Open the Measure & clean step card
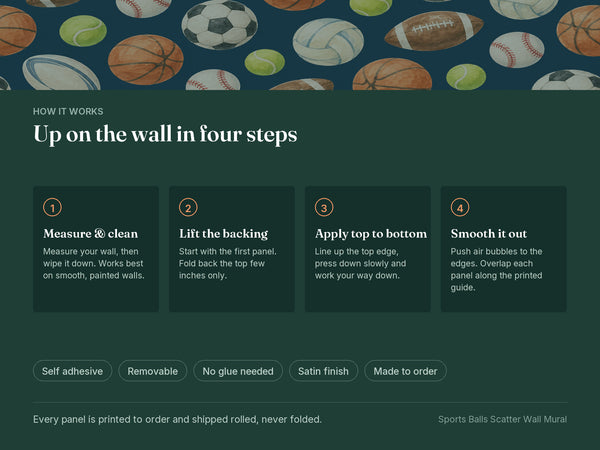 [96, 249]
